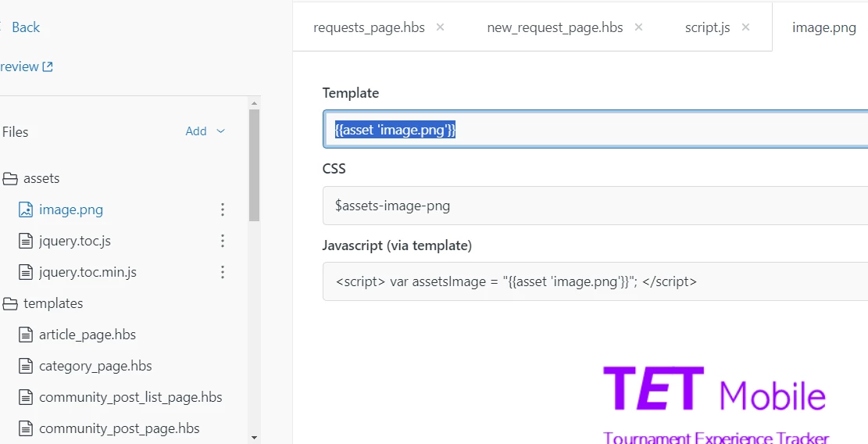The height and width of the screenshot is (444, 868).
Task: Click the Preview external-link icon
Action: (48, 67)
